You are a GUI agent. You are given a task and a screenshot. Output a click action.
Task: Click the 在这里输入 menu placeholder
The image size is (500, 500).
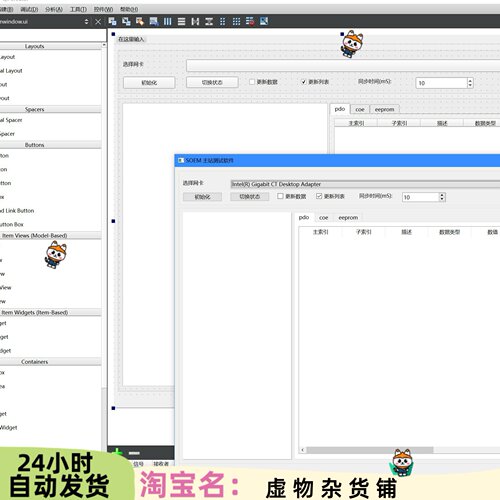(131, 39)
